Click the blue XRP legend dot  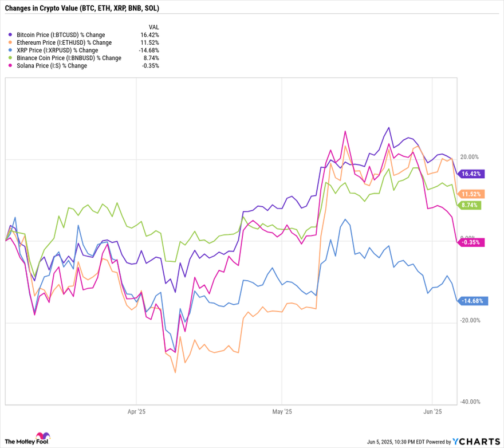pyautogui.click(x=10, y=50)
